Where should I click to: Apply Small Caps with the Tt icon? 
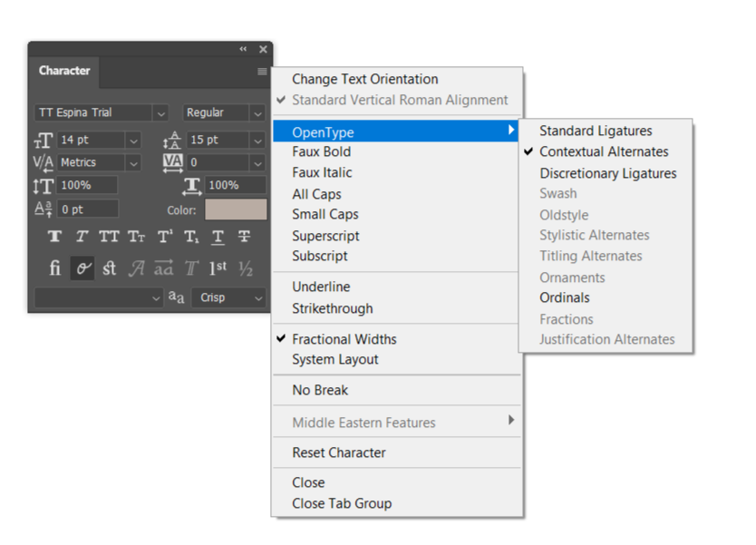click(x=137, y=236)
